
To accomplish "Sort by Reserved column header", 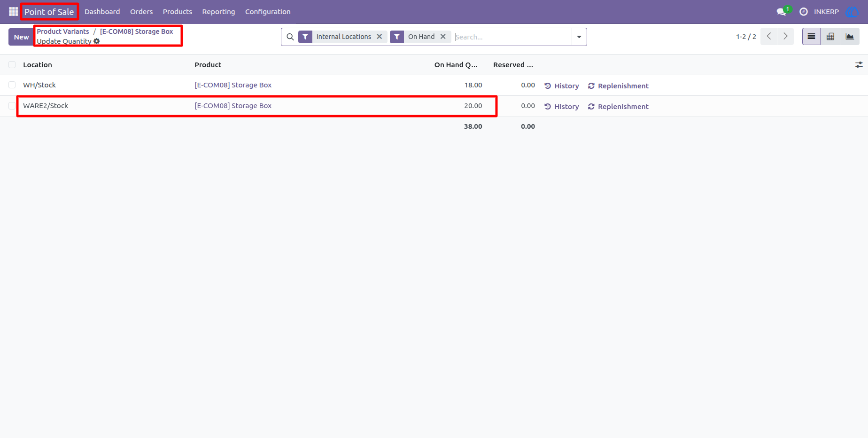I will click(513, 65).
